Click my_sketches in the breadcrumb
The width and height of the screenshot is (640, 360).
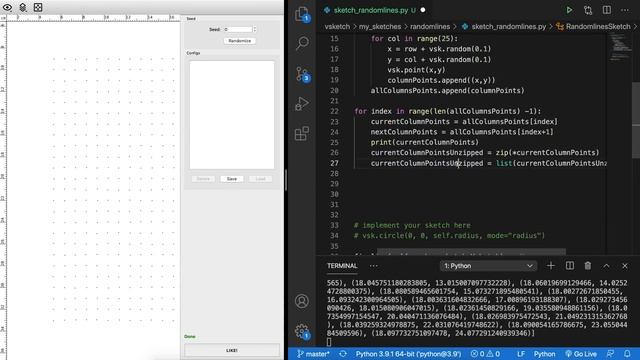tap(380, 27)
